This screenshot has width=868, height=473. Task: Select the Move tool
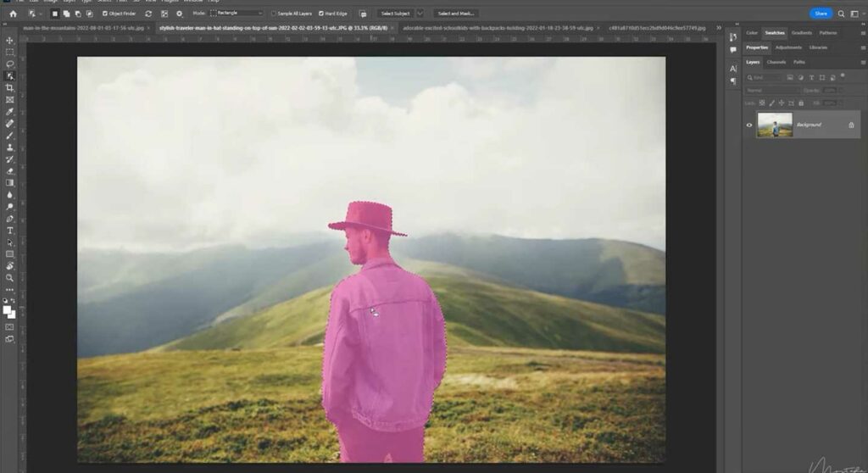[x=9, y=41]
